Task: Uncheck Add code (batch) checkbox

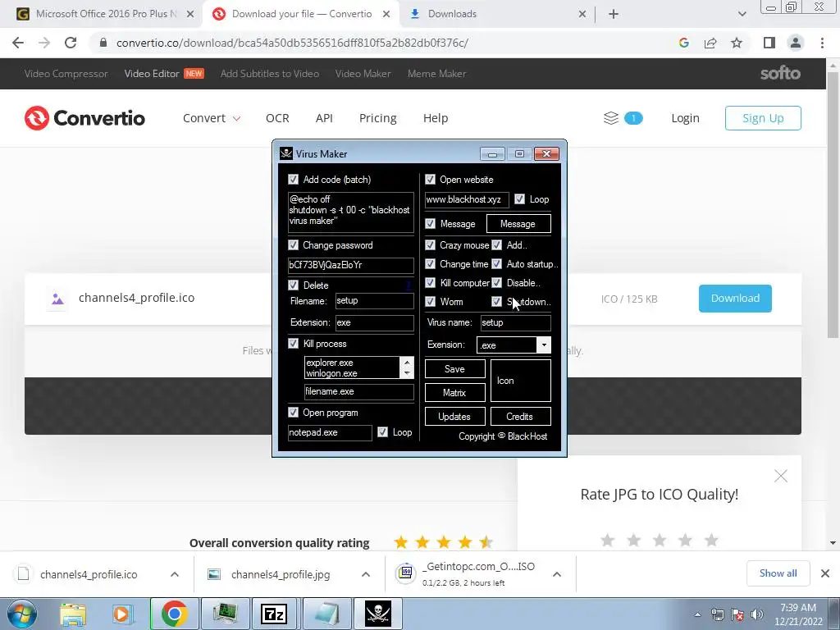Action: 293,179
